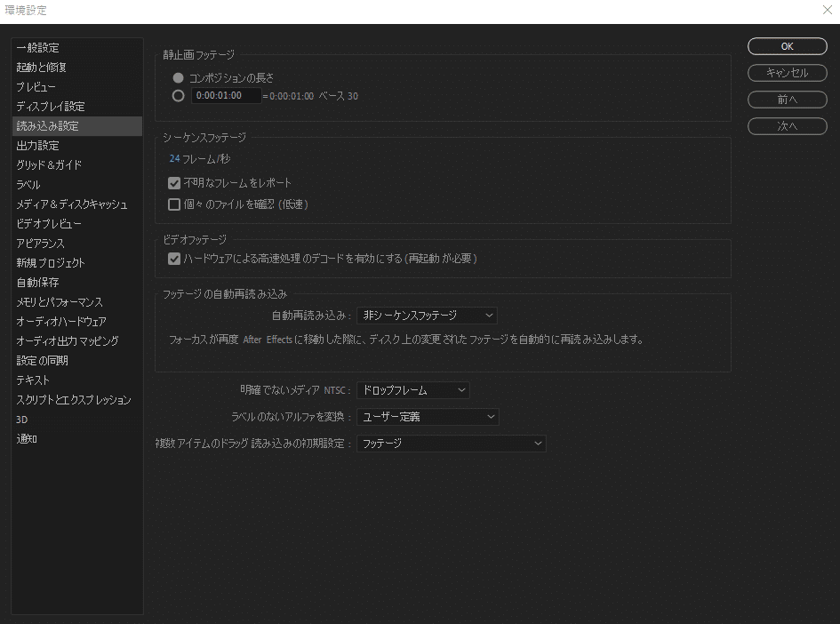Enable 個々のファイルを確認 (低速) checkbox
This screenshot has width=840, height=624.
pos(174,204)
